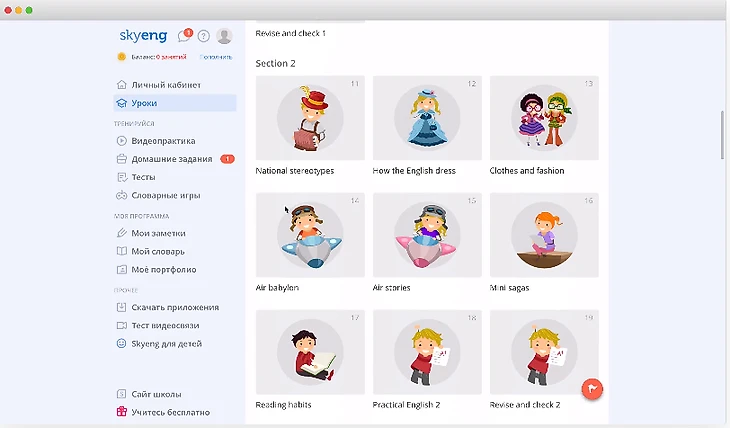Open Reading habits lesson thumbnail

(x=310, y=352)
